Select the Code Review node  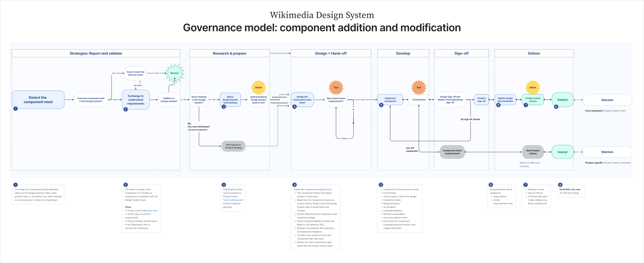(419, 100)
